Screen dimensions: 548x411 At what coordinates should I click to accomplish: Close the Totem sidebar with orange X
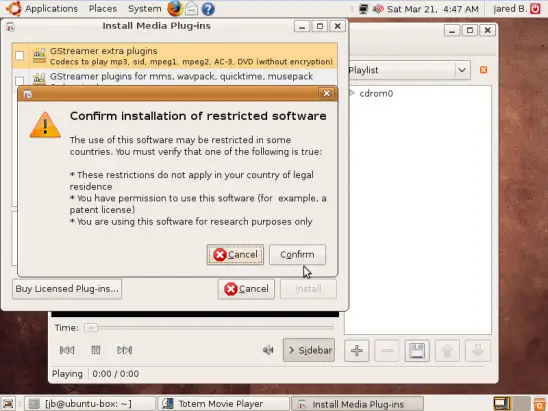pyautogui.click(x=483, y=70)
